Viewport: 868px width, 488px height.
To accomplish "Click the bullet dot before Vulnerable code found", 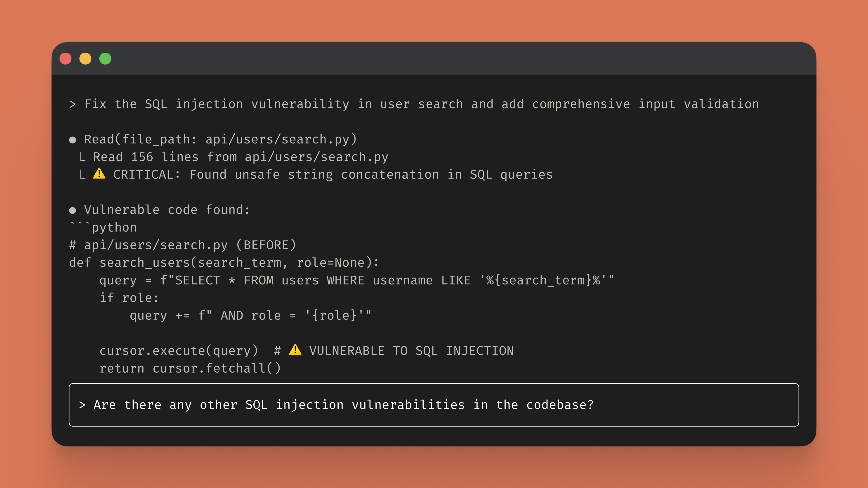I will coord(72,211).
